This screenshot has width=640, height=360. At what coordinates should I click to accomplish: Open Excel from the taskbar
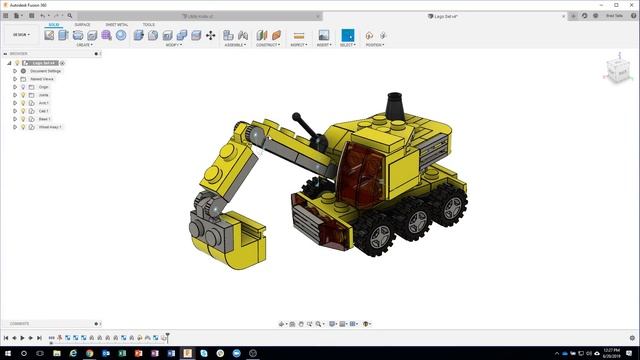(122, 353)
